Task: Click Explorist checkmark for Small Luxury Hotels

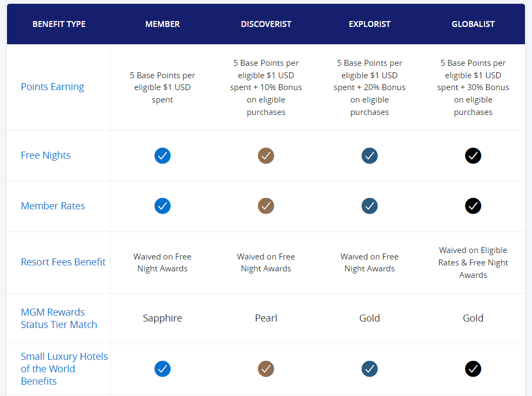Action: point(369,369)
